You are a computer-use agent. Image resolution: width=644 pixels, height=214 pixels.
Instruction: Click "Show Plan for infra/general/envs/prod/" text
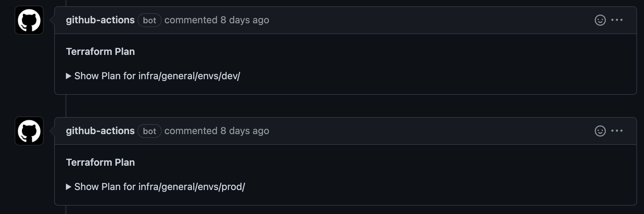pyautogui.click(x=160, y=187)
